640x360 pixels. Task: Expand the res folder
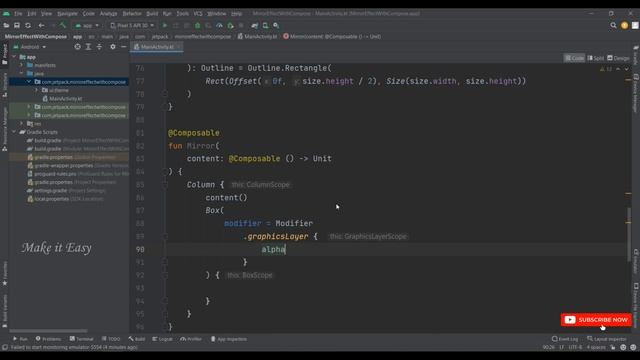click(21, 123)
